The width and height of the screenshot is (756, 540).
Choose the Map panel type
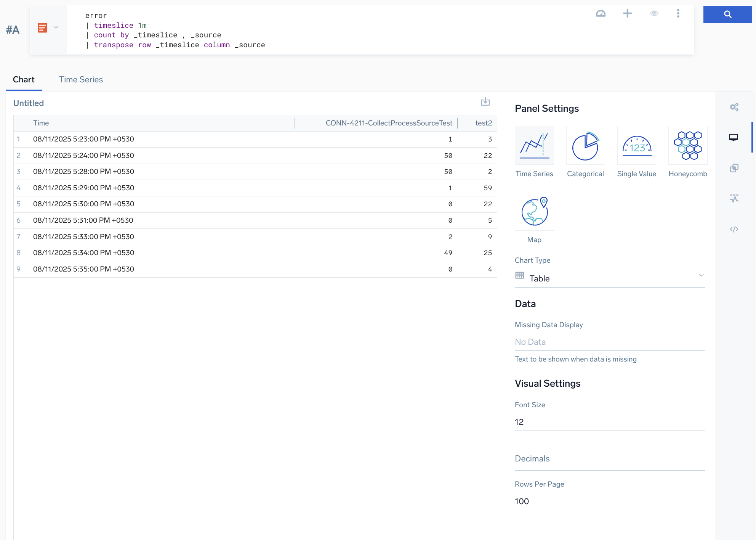(x=534, y=212)
